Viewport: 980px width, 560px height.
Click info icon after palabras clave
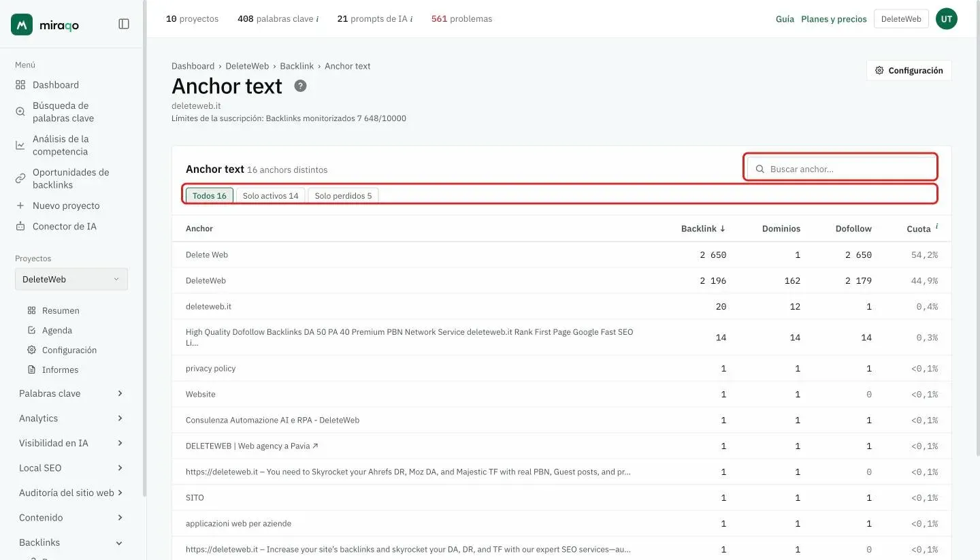(317, 19)
